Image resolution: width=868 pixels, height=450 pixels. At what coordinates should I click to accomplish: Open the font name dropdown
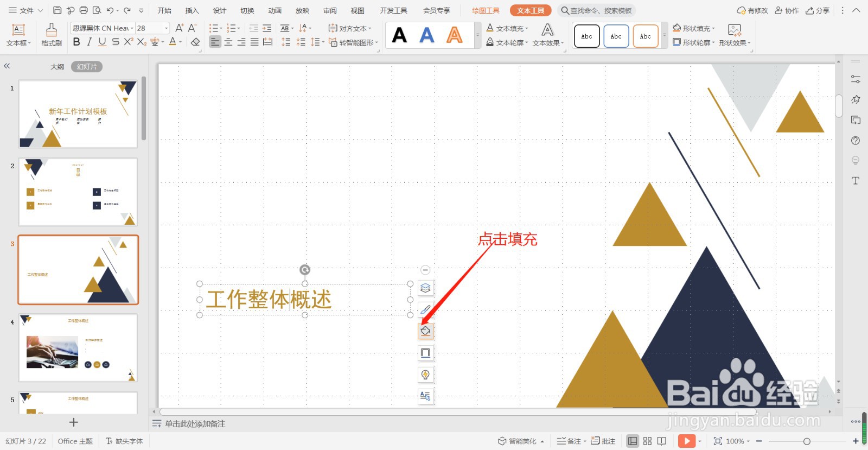[x=132, y=28]
